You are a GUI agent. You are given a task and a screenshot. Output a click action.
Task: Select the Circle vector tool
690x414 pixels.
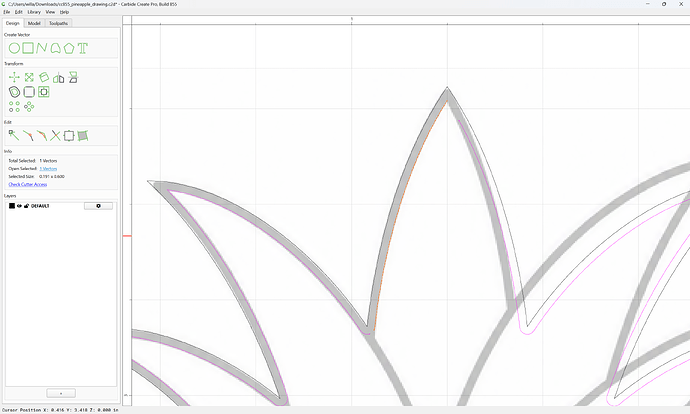pos(14,48)
